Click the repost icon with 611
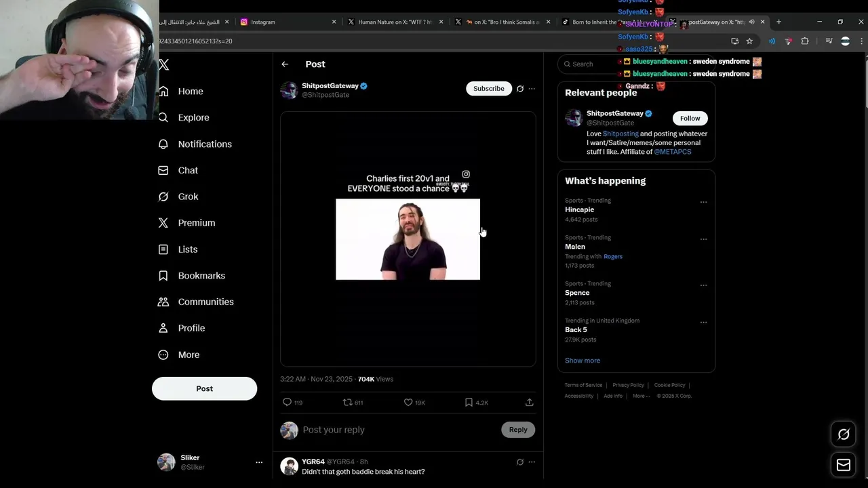 (347, 403)
